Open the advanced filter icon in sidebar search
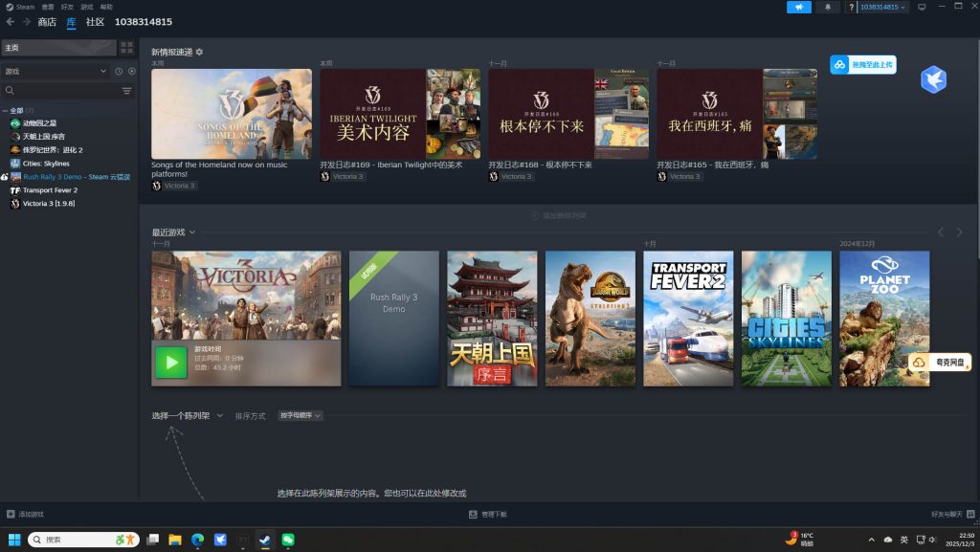The width and height of the screenshot is (980, 552). pyautogui.click(x=126, y=91)
